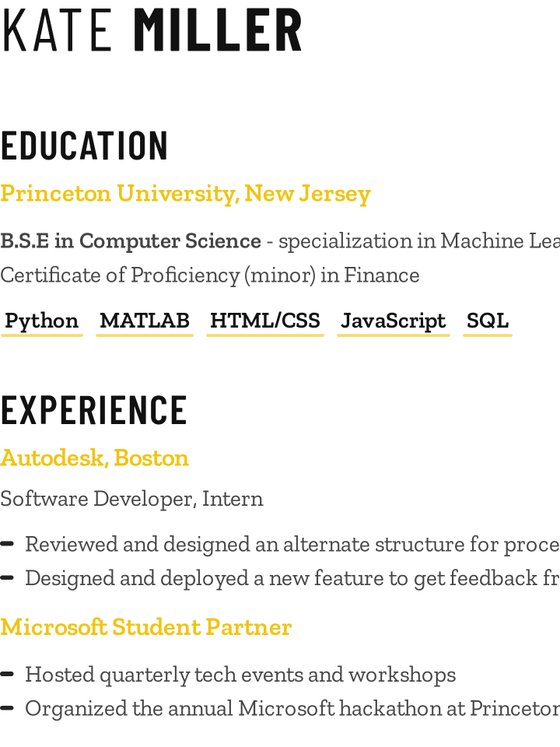Select the JavaScript skill tag
This screenshot has height=747, width=560.
click(394, 322)
